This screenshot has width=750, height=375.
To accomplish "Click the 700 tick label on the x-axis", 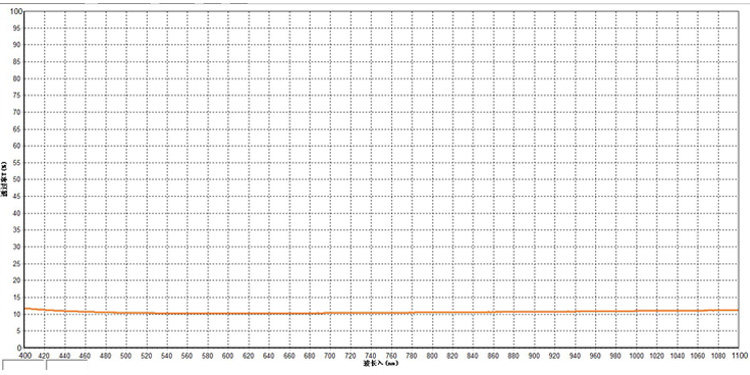I will pos(331,356).
